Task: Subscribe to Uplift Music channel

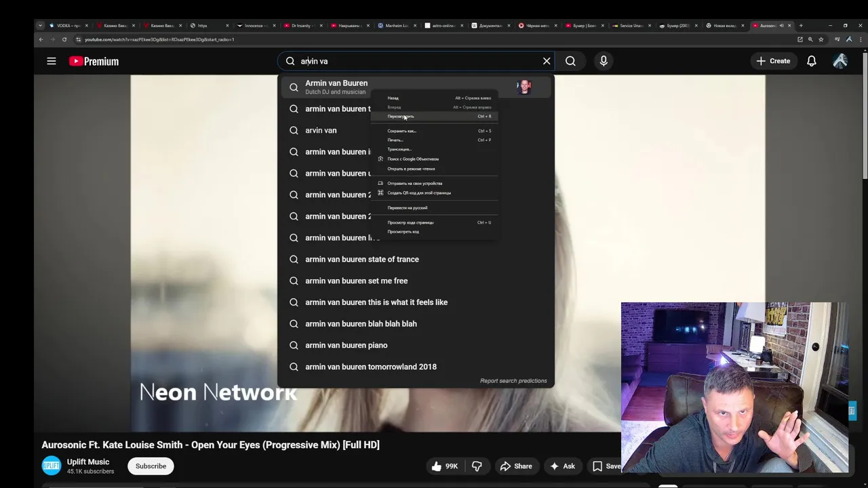Action: pos(151,466)
